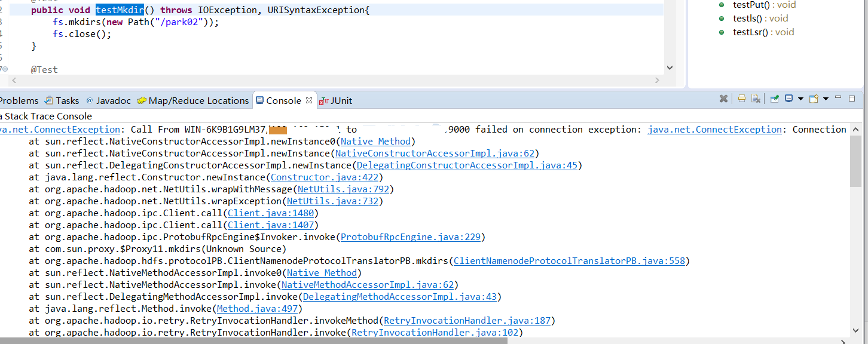Maximize the Console view panel

click(x=852, y=99)
